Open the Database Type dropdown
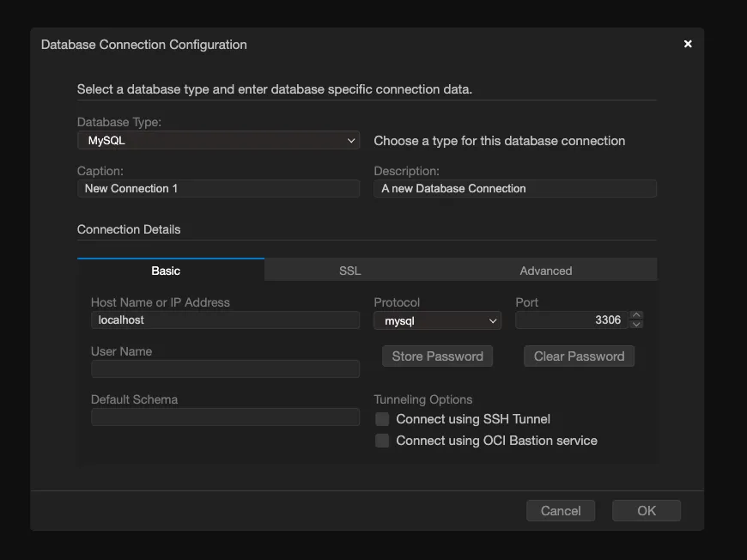Viewport: 747px width, 560px height. 218,141
